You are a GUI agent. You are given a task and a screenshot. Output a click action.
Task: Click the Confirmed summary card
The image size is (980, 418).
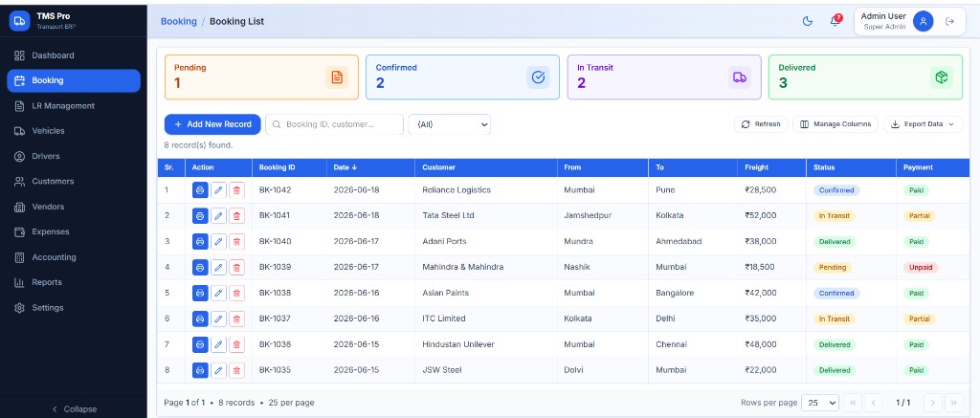pyautogui.click(x=462, y=77)
